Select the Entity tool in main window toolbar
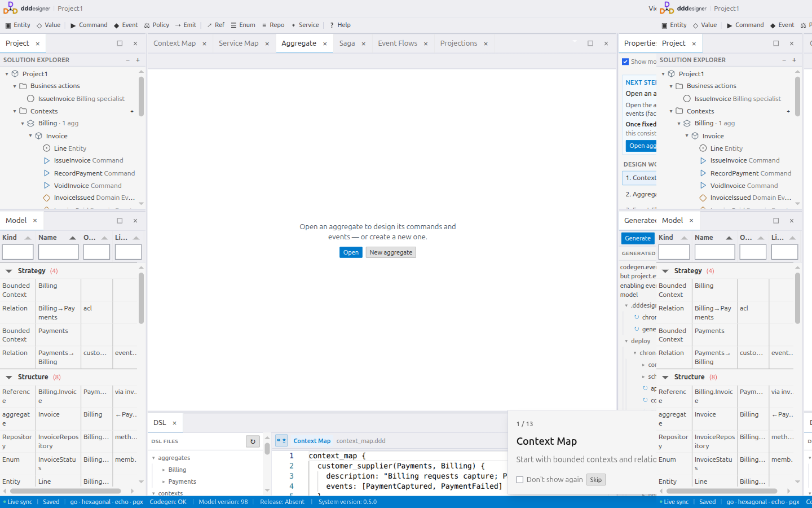812x508 pixels. coord(17,25)
